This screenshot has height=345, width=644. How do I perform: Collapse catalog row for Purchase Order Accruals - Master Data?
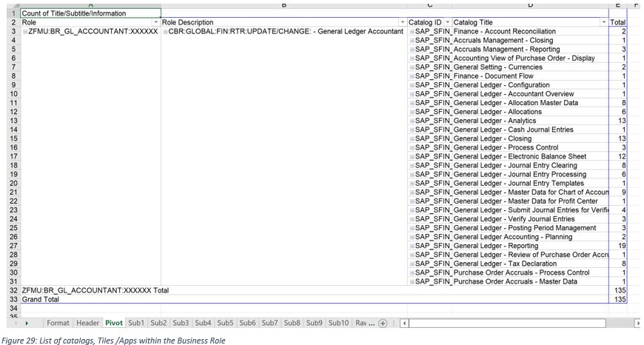(x=412, y=282)
